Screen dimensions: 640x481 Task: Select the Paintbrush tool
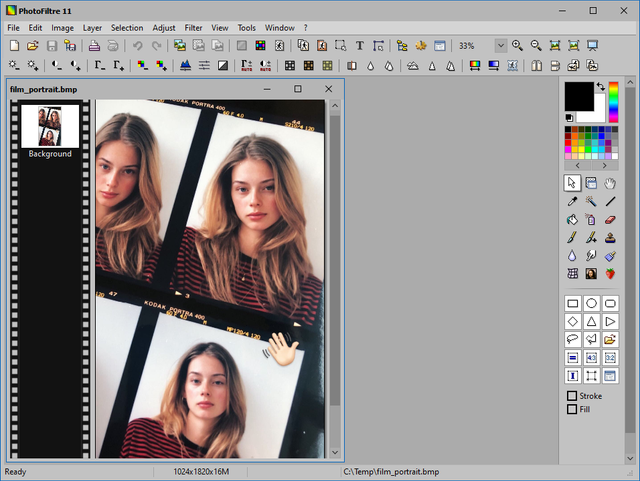click(x=572, y=238)
